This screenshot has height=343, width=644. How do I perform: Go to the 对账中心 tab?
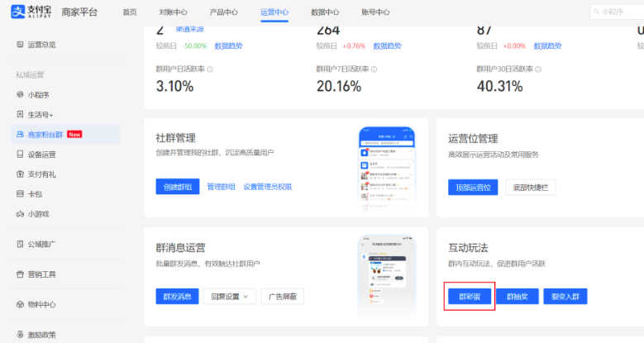pyautogui.click(x=173, y=12)
